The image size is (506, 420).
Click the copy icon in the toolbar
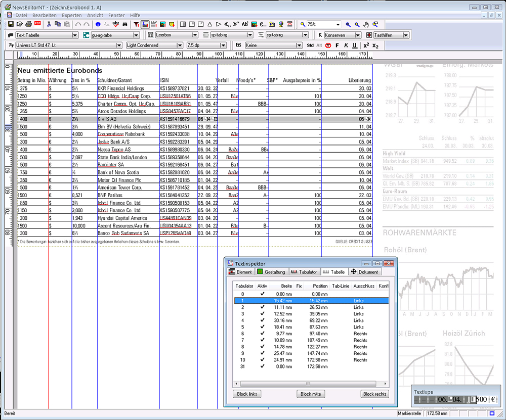point(58,24)
